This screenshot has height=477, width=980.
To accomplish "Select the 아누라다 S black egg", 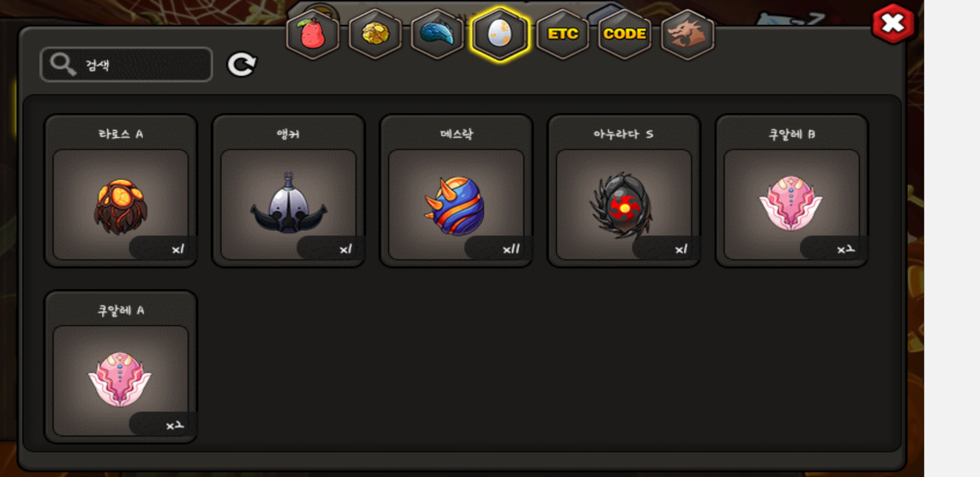I will (x=624, y=191).
